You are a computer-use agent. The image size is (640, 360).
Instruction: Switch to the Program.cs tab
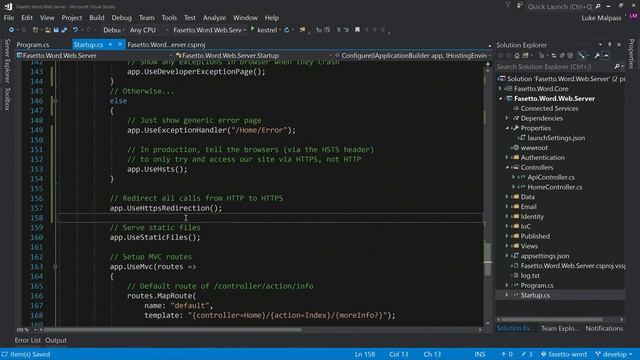coord(33,44)
